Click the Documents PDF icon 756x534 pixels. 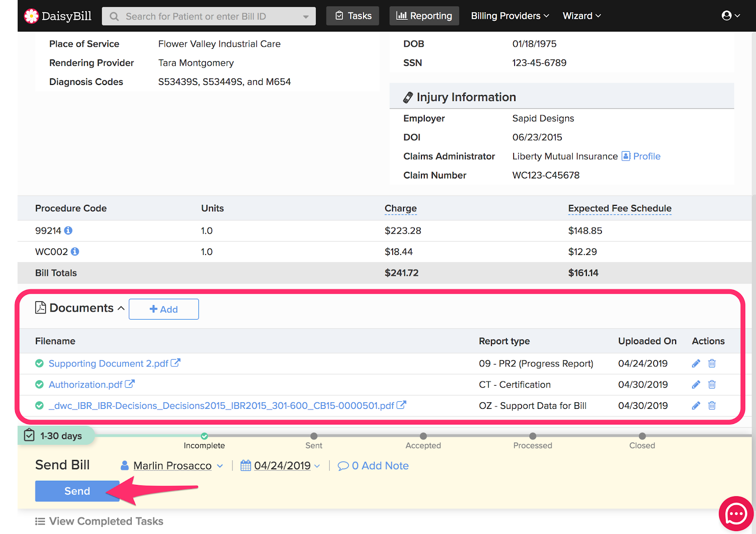[41, 308]
